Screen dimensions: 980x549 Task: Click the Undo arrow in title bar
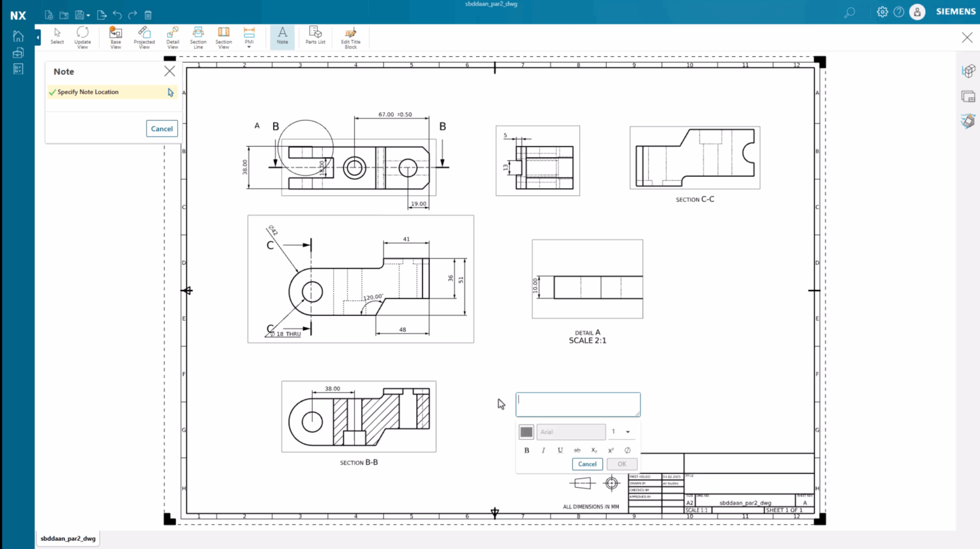(117, 15)
